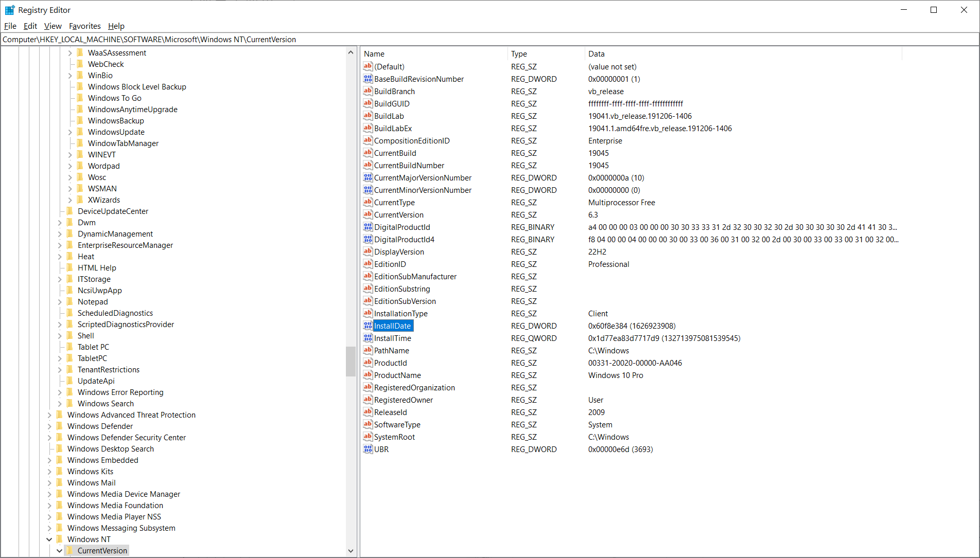This screenshot has width=980, height=558.
Task: Select the SystemRoot string icon
Action: (367, 437)
